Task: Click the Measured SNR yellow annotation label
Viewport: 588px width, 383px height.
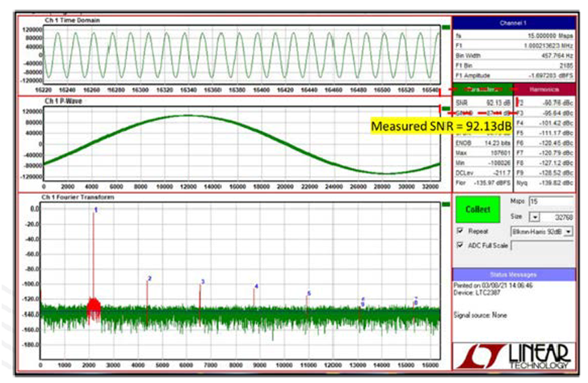Action: pos(440,126)
